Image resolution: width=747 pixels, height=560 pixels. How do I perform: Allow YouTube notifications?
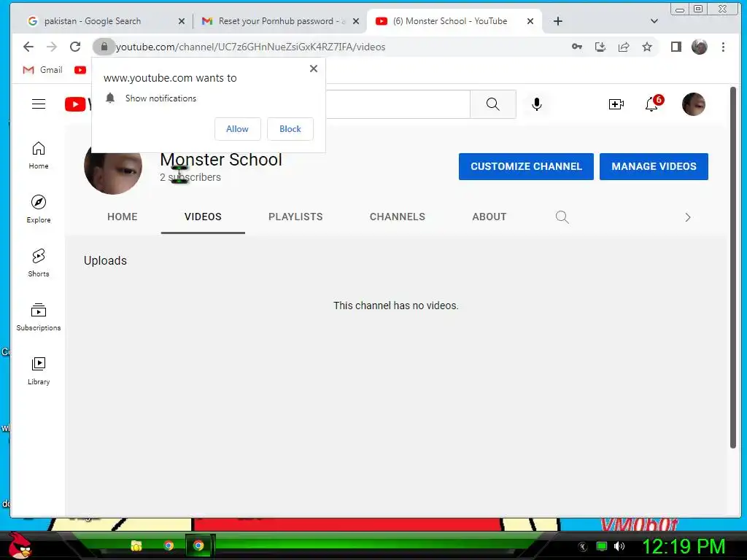pos(237,128)
